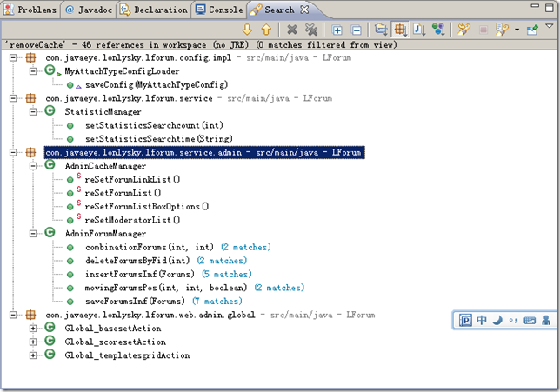Image resolution: width=560 pixels, height=392 pixels.
Task: Select reSetModeratorList() method
Action: tap(132, 220)
